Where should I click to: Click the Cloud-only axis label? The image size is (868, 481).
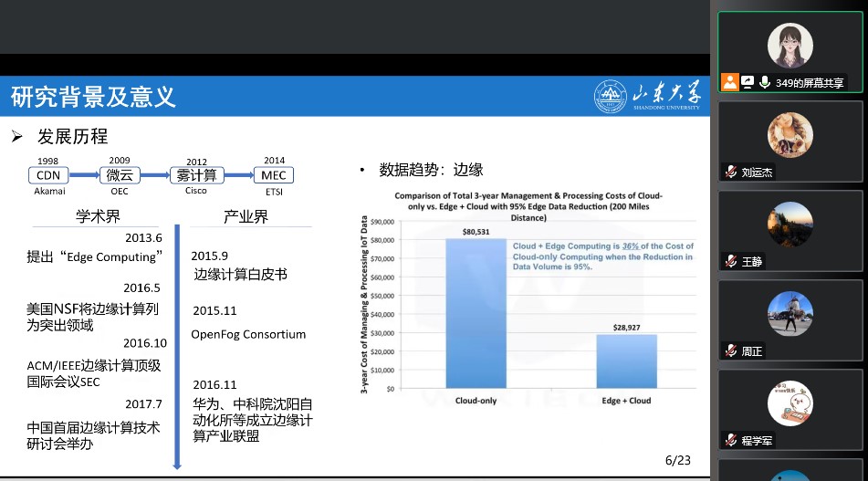[476, 401]
